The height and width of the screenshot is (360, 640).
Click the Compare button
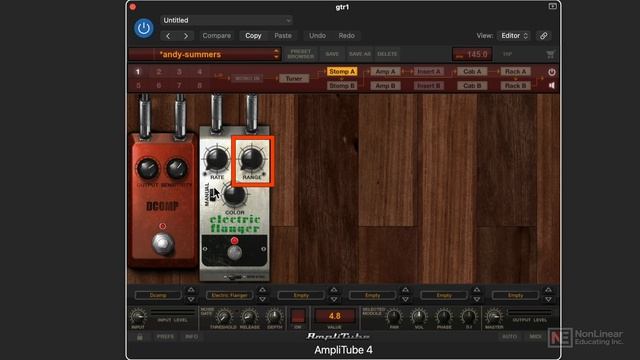[217, 36]
